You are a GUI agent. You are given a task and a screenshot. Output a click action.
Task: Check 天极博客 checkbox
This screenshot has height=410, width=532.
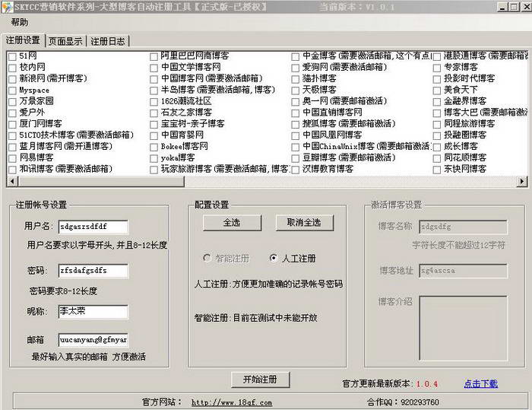(x=295, y=91)
